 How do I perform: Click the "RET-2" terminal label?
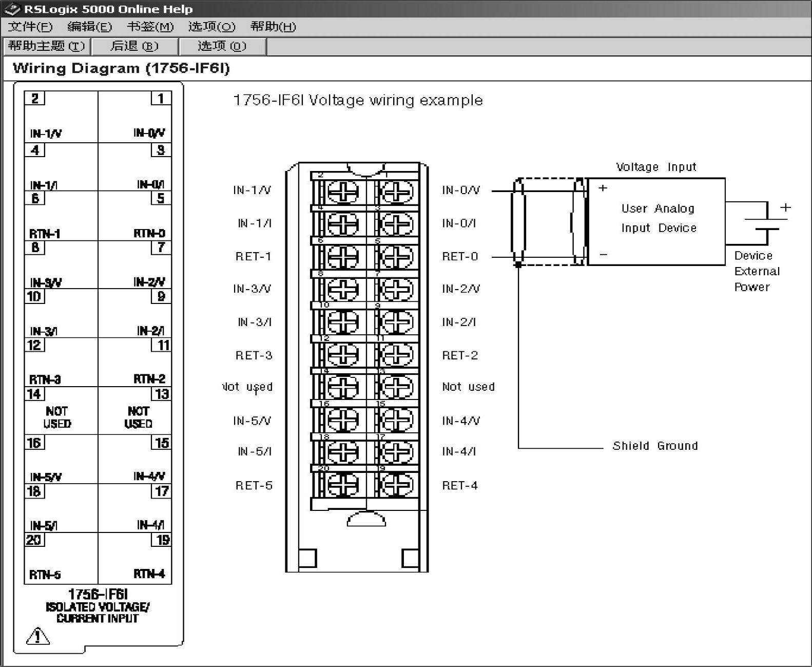point(460,355)
